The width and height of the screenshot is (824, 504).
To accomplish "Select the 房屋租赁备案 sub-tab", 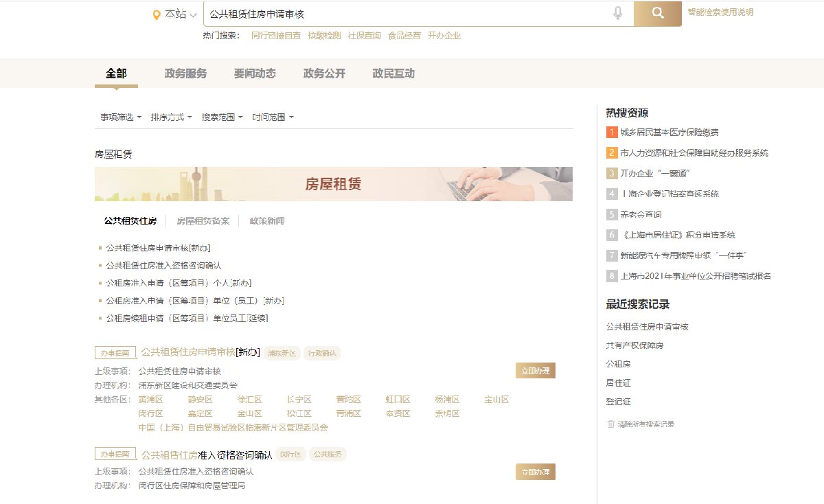I will coord(203,221).
